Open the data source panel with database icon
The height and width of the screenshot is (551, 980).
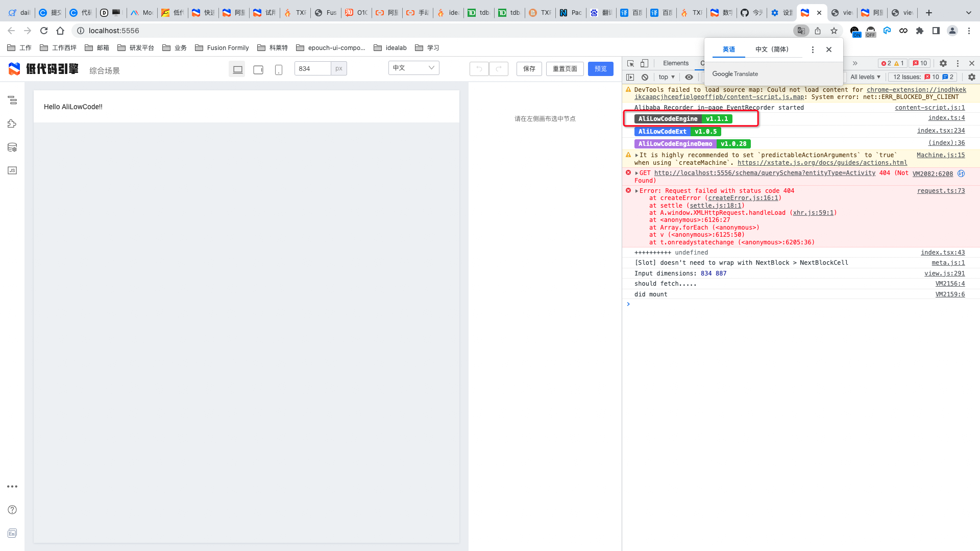pyautogui.click(x=12, y=147)
